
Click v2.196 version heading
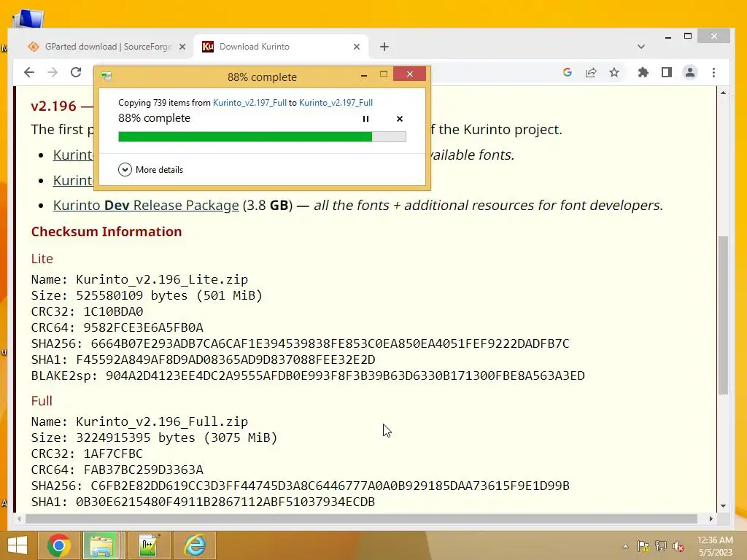coord(53,106)
